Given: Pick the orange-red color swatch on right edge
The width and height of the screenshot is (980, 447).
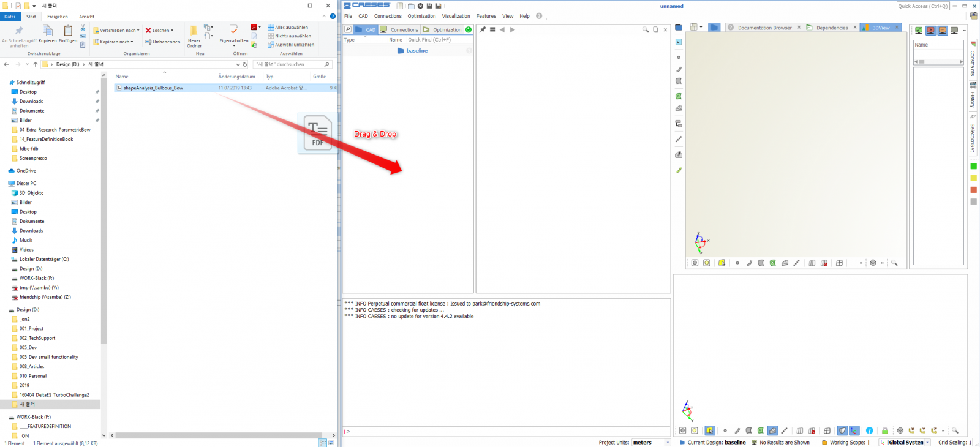Looking at the screenshot, I should click(x=973, y=190).
